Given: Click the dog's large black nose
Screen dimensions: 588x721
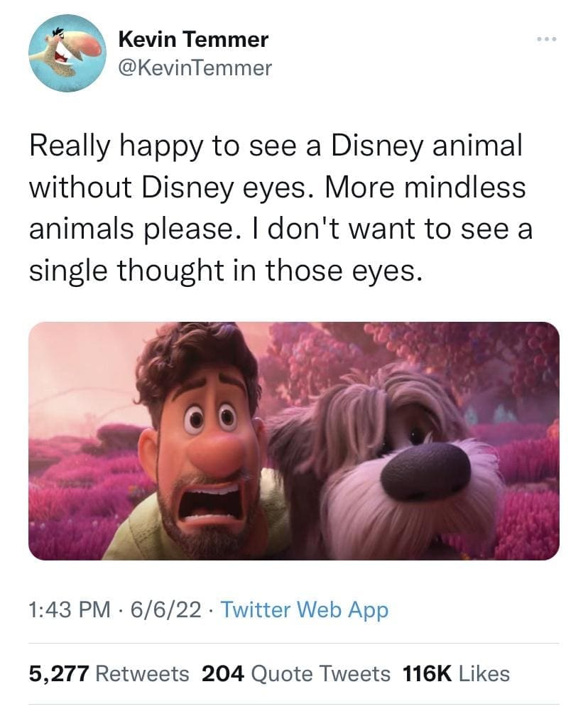Looking at the screenshot, I should pyautogui.click(x=425, y=472).
